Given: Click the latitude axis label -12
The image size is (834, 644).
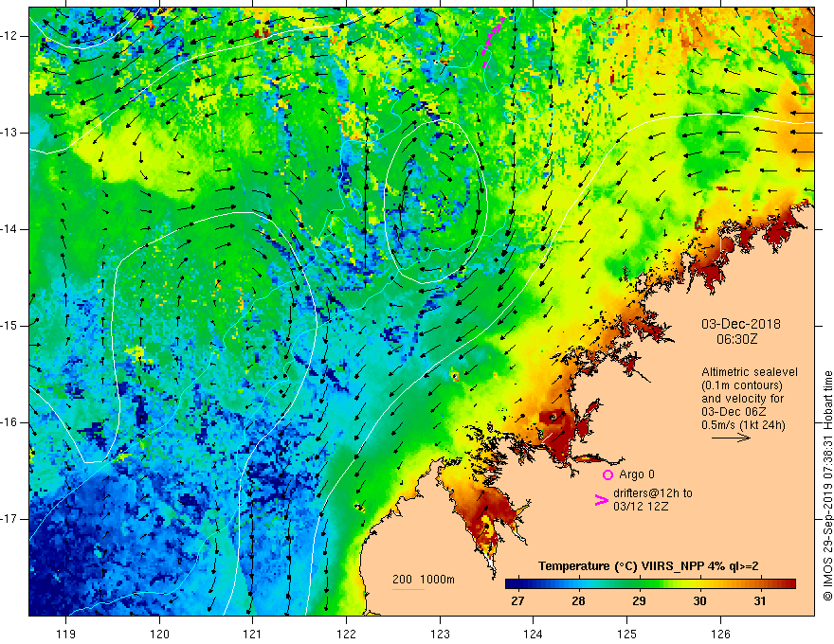Looking at the screenshot, I should coord(9,36).
